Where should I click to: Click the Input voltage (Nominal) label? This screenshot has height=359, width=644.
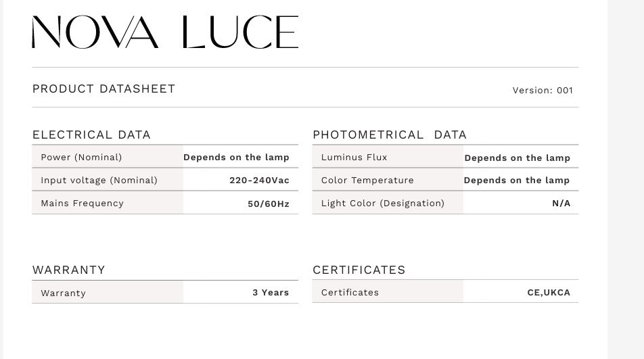(x=99, y=181)
